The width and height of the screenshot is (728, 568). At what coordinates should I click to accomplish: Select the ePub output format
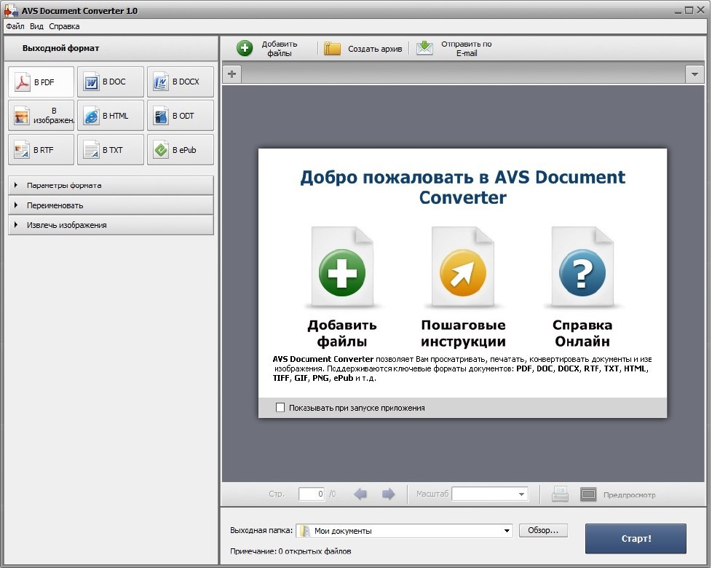pyautogui.click(x=180, y=150)
